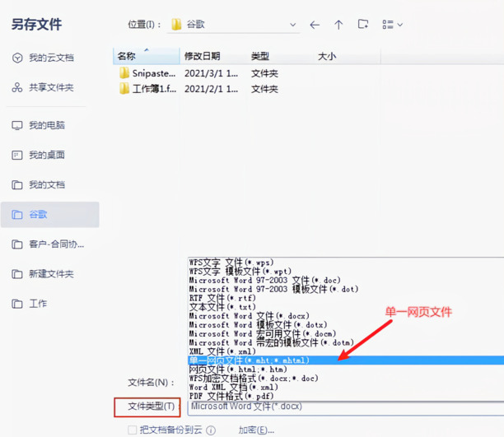
Task: Click the desktop icon beside 我的桌面
Action: 17,156
